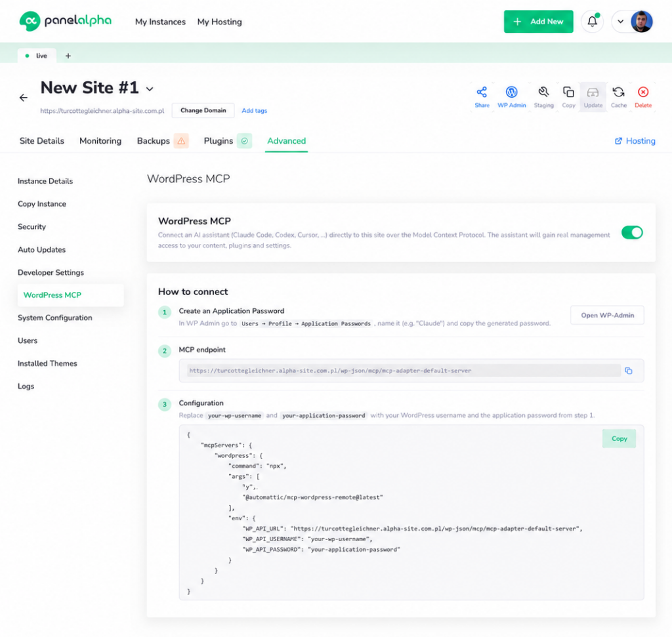Viewport: 672px width, 637px height.
Task: Open System Configuration in sidebar
Action: [x=55, y=318]
